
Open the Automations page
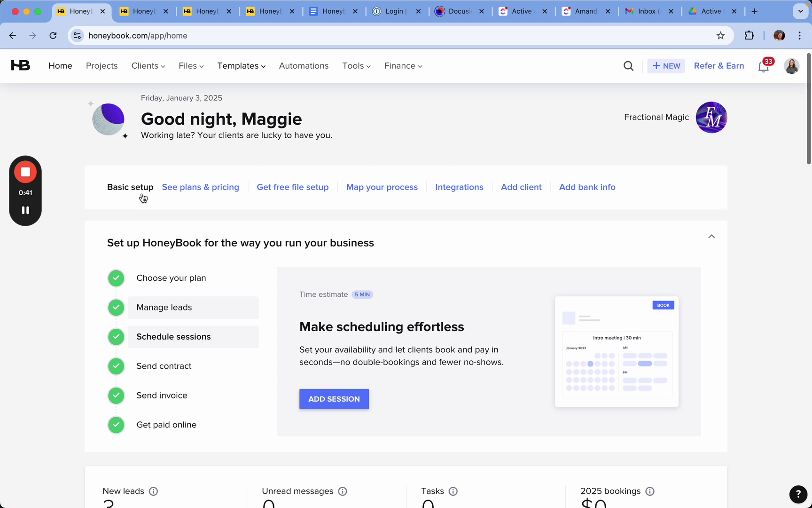click(x=304, y=66)
